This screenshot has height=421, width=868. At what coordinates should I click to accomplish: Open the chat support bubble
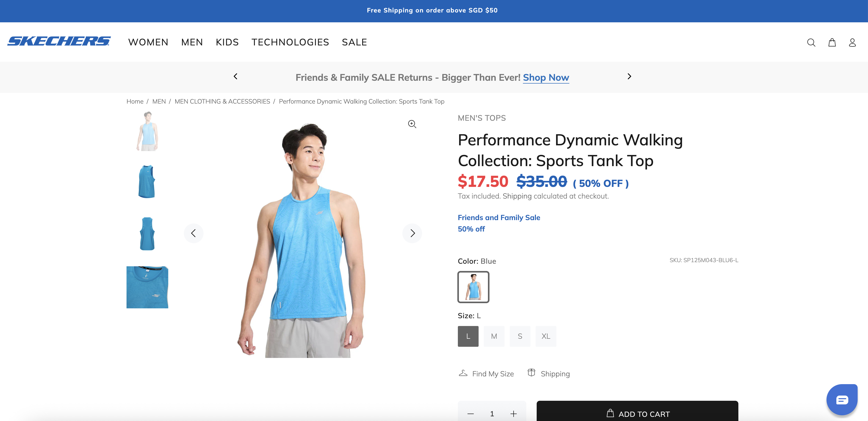(x=841, y=400)
